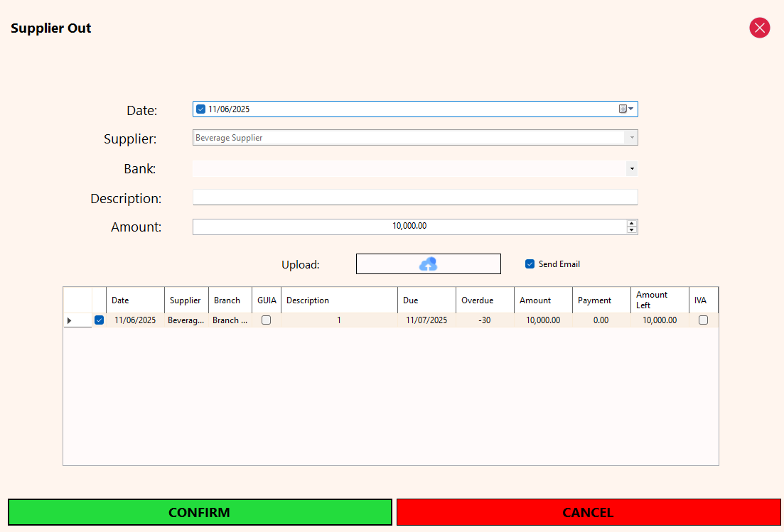784x532 pixels.
Task: Click the description cell showing 1
Action: (x=339, y=320)
